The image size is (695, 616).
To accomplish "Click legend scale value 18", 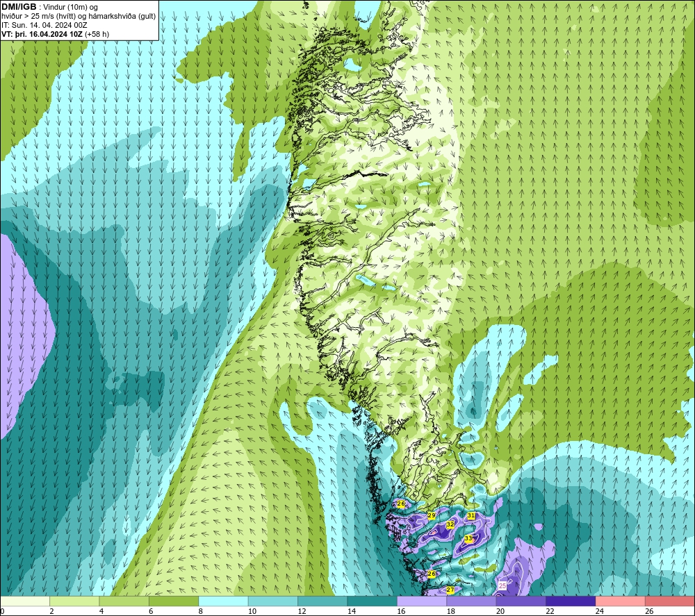I will coord(451,611).
